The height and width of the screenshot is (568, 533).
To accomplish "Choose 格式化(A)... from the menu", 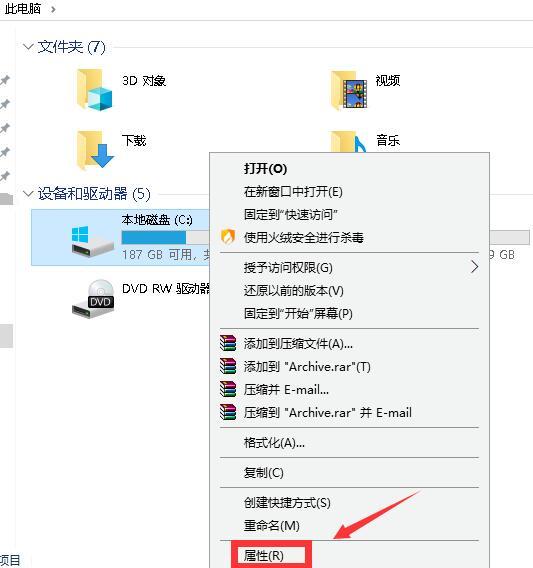I will 274,443.
